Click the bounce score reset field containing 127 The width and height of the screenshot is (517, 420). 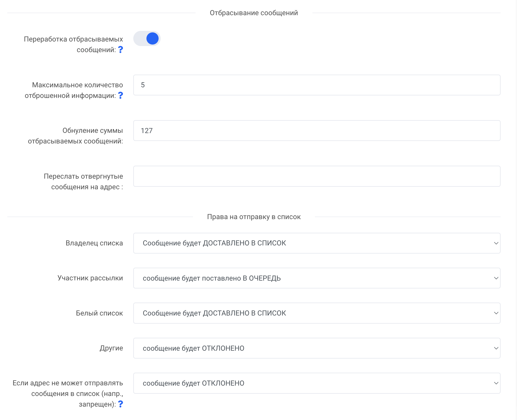[317, 131]
